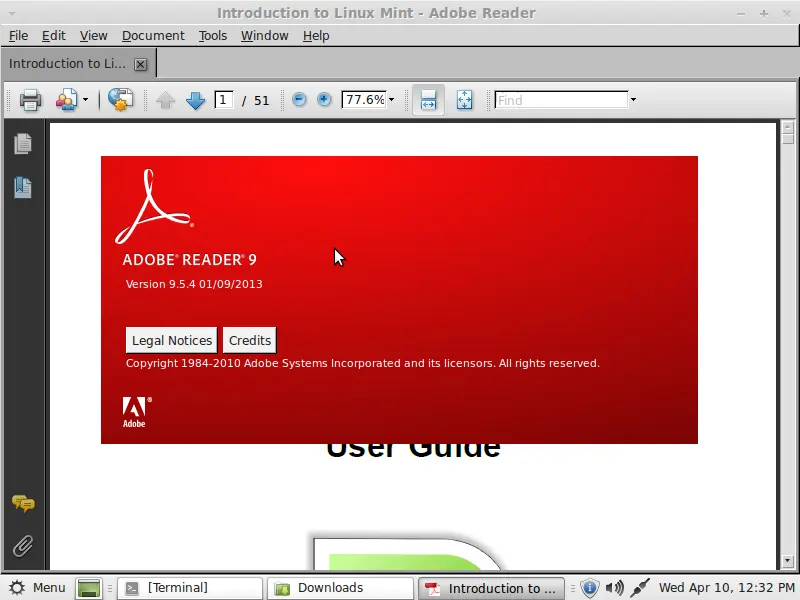Open the Collaborate toolbar icon

pyautogui.click(x=67, y=100)
